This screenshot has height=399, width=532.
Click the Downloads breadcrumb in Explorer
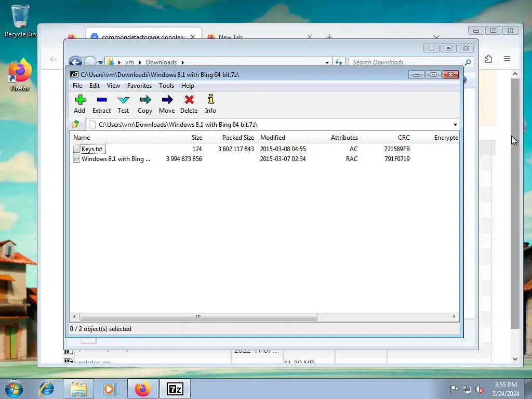pos(161,62)
